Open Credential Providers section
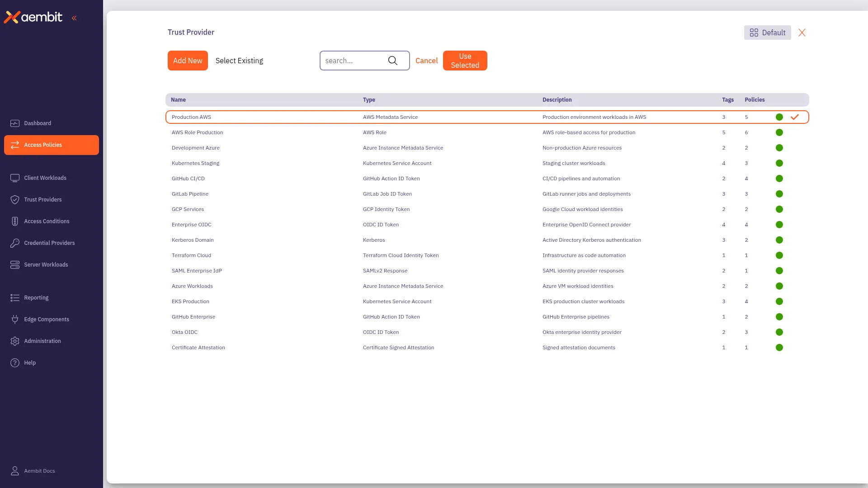This screenshot has width=868, height=488. 52,243
